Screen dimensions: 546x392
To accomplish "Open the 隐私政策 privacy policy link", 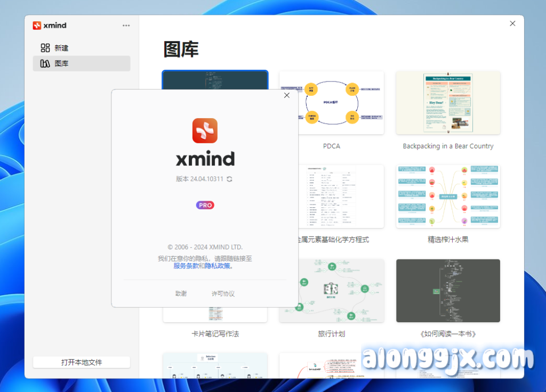I will pyautogui.click(x=218, y=266).
